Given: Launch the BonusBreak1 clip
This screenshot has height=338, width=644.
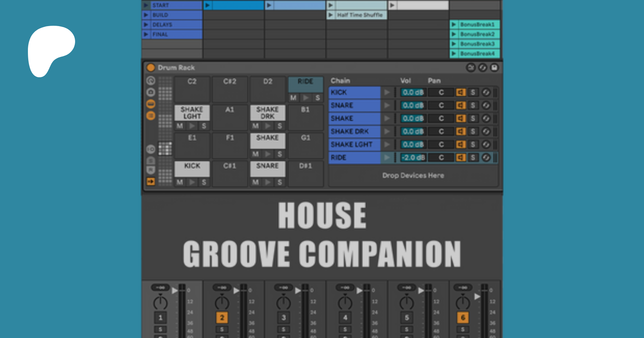Looking at the screenshot, I should (454, 25).
